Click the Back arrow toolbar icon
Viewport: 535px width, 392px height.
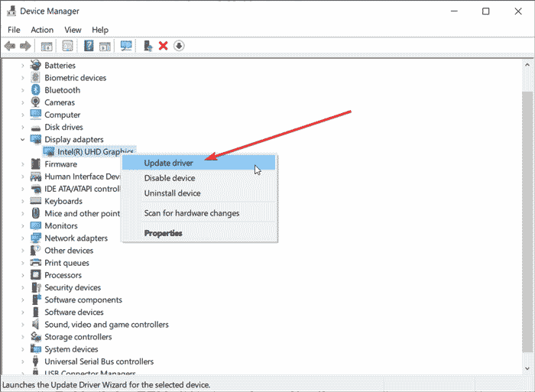10,46
